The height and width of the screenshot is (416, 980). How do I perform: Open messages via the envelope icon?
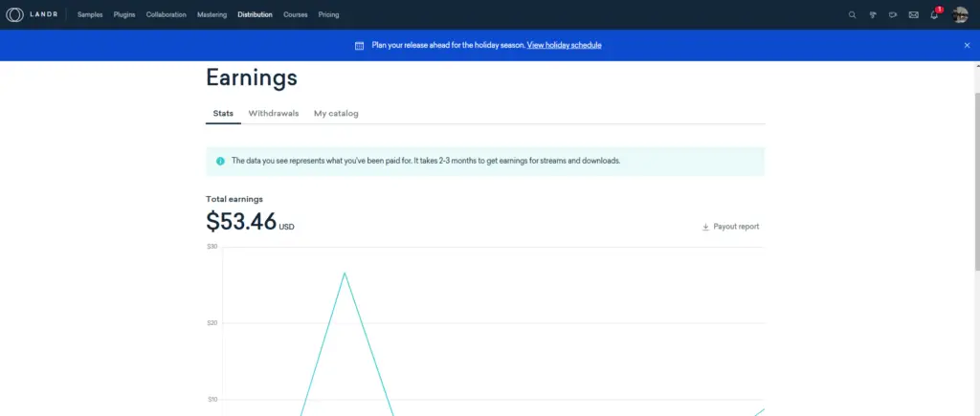914,15
